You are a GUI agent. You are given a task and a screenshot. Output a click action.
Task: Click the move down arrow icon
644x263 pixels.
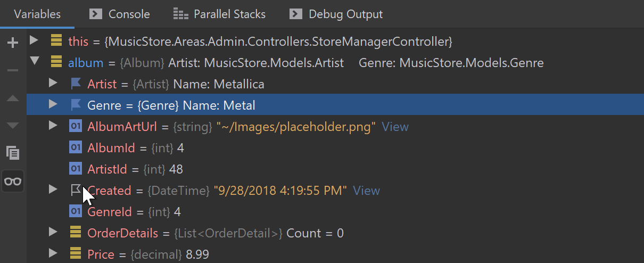(13, 126)
